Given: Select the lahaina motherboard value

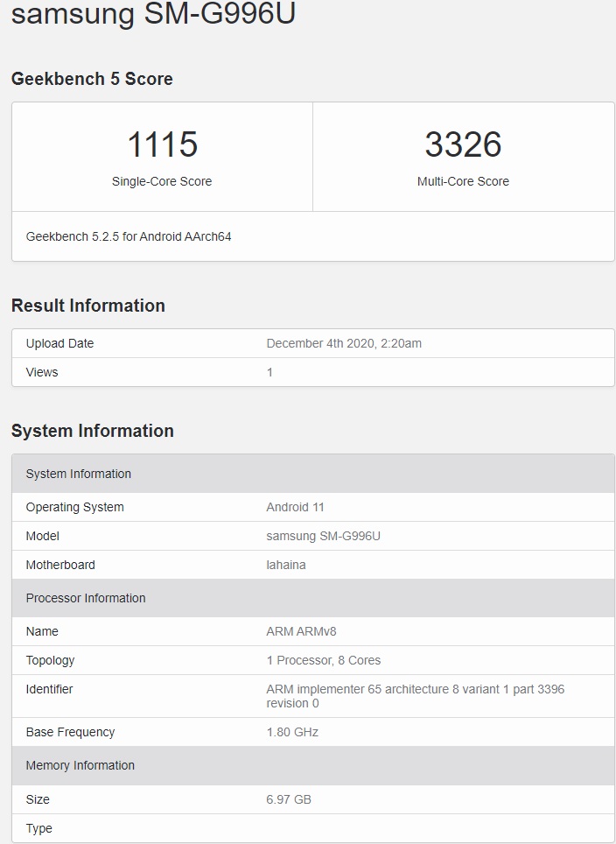Looking at the screenshot, I should tap(286, 565).
